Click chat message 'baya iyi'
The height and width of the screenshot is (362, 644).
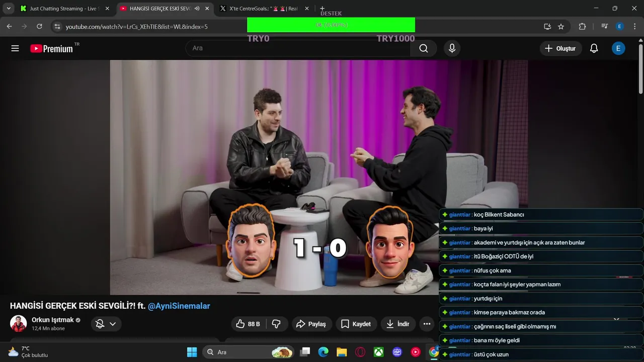(x=483, y=228)
